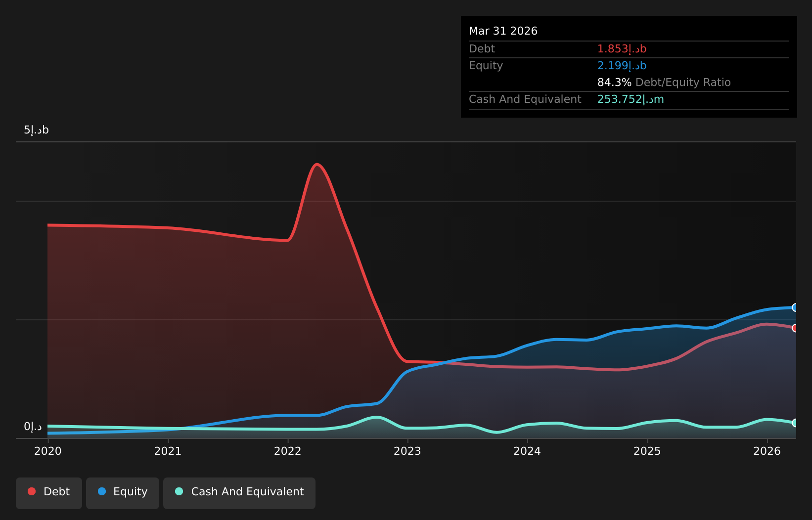Click the 2.199 Equity value in tooltip

(x=622, y=65)
